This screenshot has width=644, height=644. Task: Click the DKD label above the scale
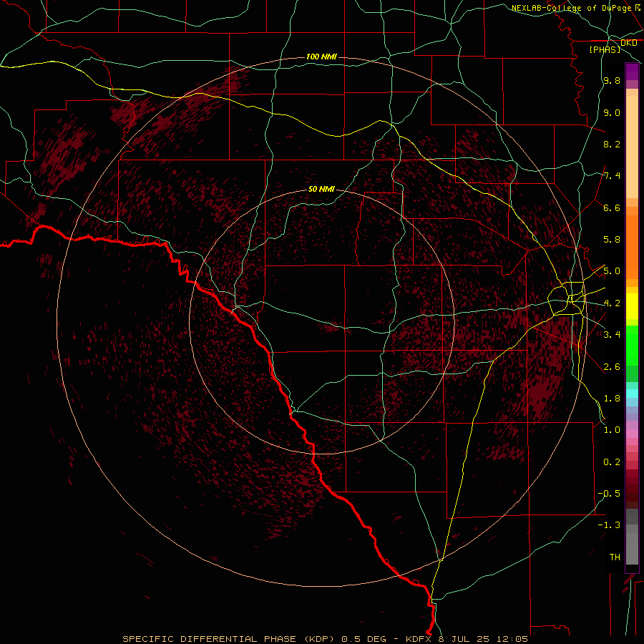pyautogui.click(x=629, y=43)
